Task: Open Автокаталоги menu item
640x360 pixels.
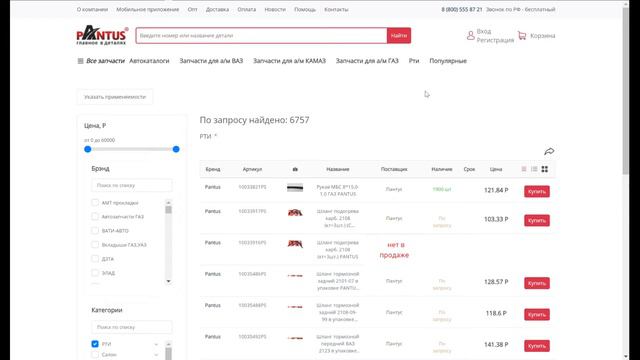Action: click(149, 61)
